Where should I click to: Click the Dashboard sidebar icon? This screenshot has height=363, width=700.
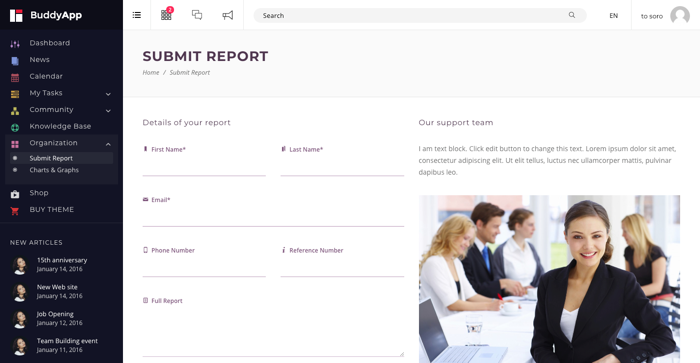point(15,44)
